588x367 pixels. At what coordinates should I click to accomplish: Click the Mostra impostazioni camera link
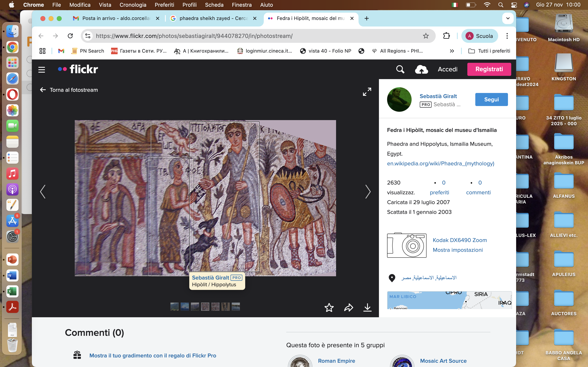[x=458, y=250]
